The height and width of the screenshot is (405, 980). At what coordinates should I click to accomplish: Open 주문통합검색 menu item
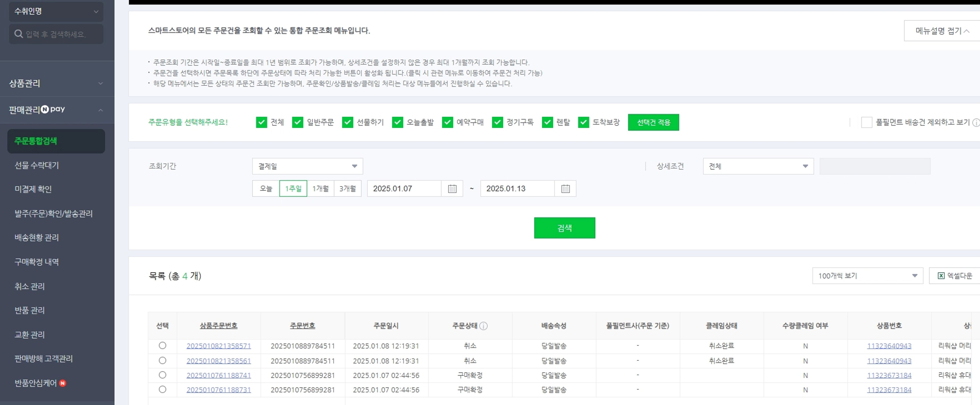pos(56,141)
